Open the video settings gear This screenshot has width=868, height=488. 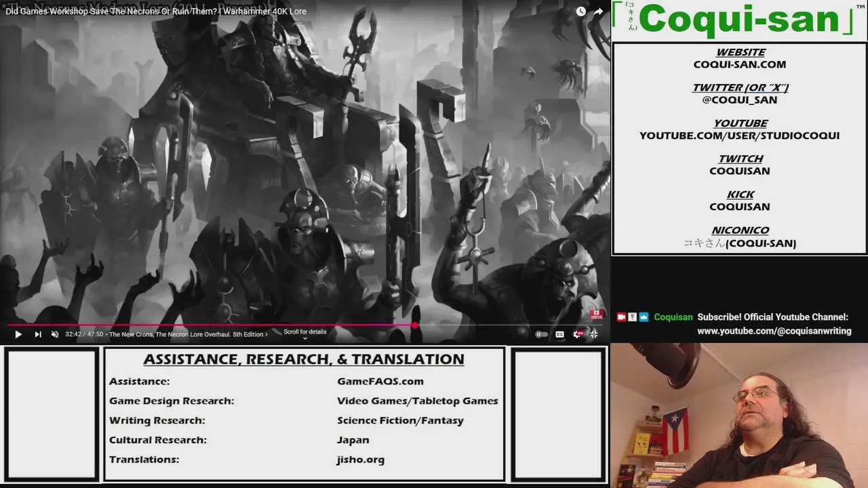577,334
